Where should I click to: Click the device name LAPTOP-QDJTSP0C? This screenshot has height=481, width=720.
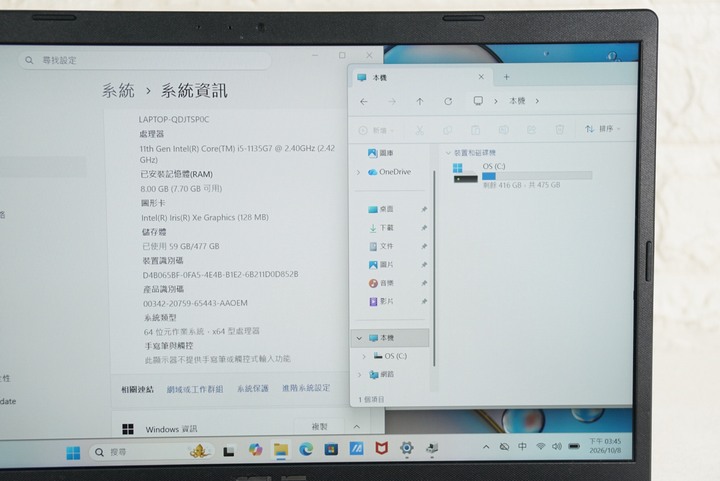pos(174,119)
